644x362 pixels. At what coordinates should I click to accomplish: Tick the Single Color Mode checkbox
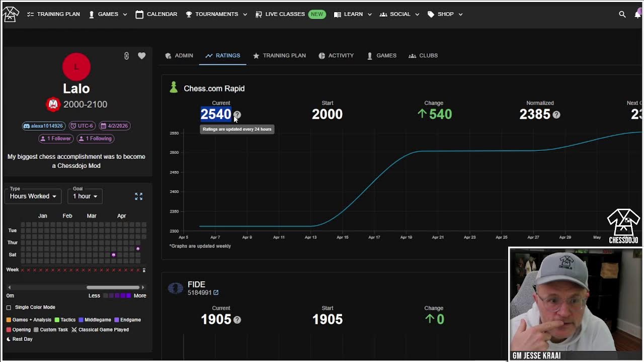[x=9, y=307]
